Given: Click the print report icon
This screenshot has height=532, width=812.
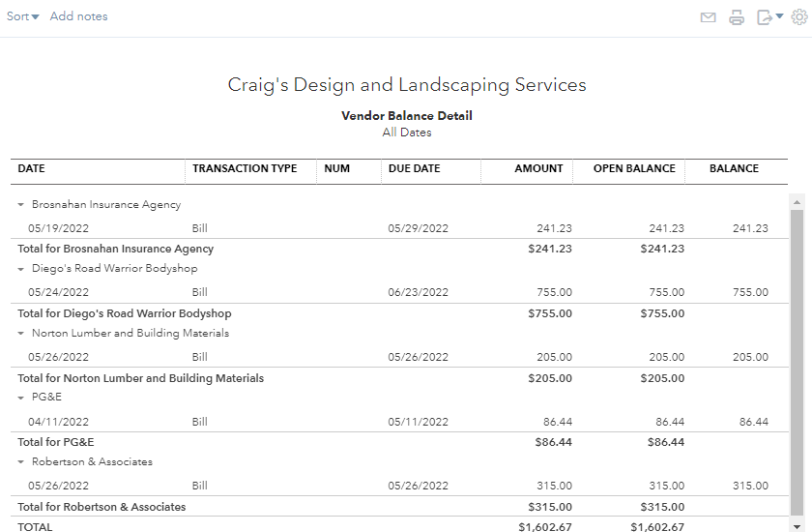Looking at the screenshot, I should (737, 17).
